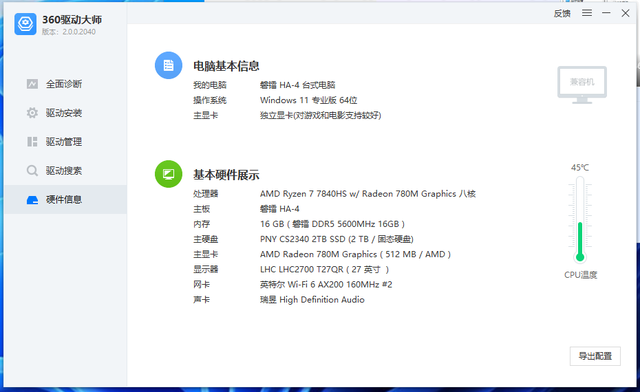This screenshot has height=392, width=640.
Task: Click the AMD Ryzen 7 7840HS processor text
Action: tap(368, 194)
